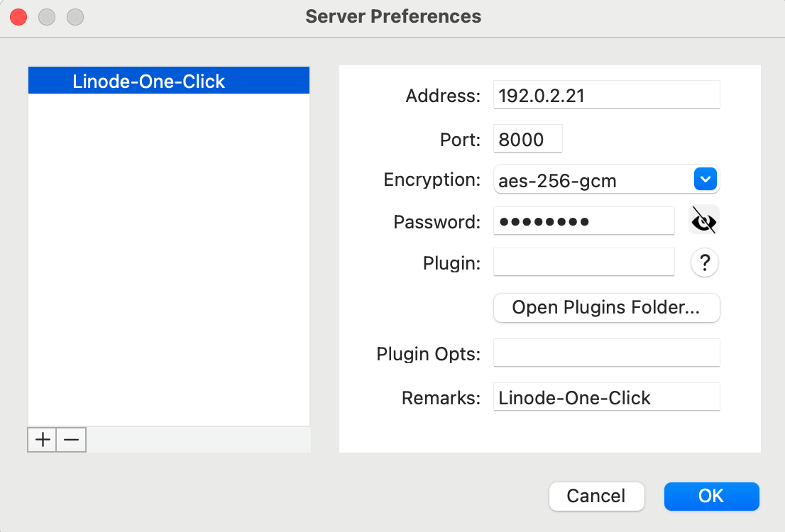
Task: Select the Linode-One-Click server entry
Action: coord(168,80)
